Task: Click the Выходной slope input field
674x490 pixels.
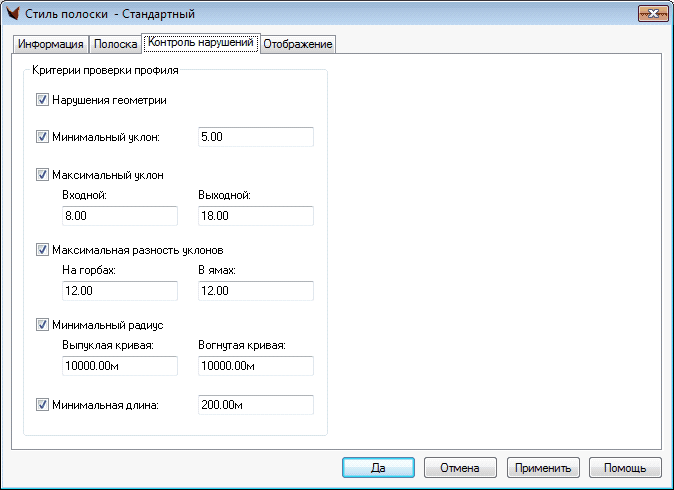Action: point(255,216)
